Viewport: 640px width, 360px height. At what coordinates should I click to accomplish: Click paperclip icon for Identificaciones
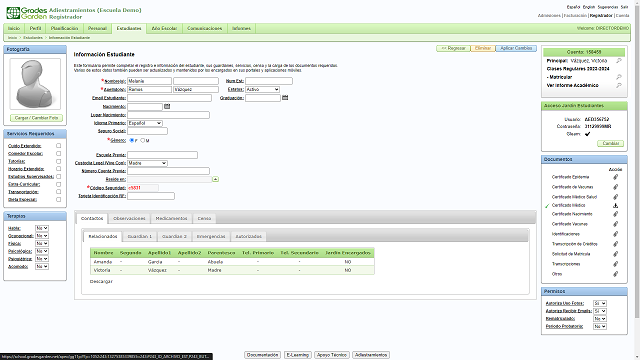click(615, 234)
